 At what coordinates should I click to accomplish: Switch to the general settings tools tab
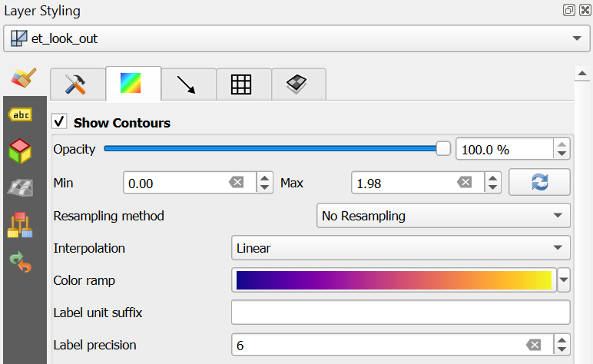[x=78, y=84]
